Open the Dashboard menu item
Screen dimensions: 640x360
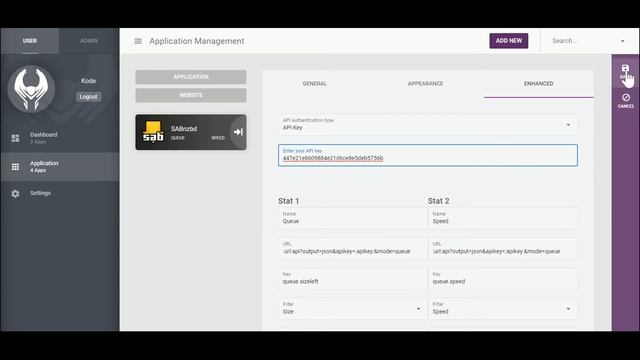tap(44, 135)
